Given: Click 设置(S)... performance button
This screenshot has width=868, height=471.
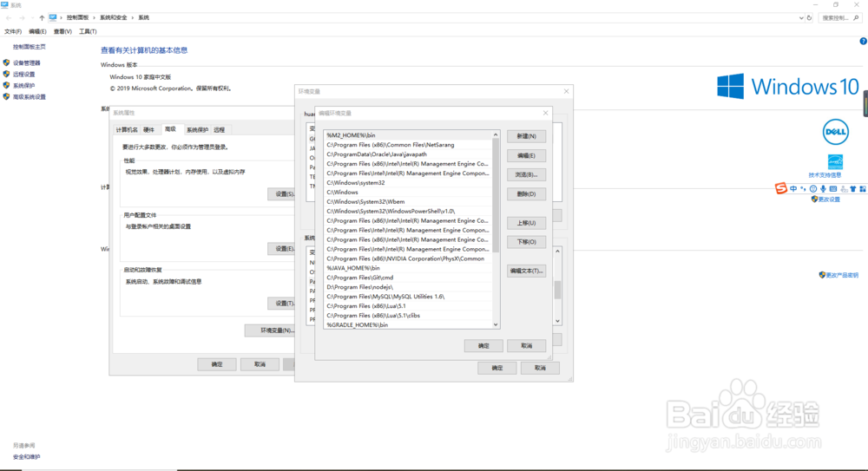Looking at the screenshot, I should tap(281, 193).
